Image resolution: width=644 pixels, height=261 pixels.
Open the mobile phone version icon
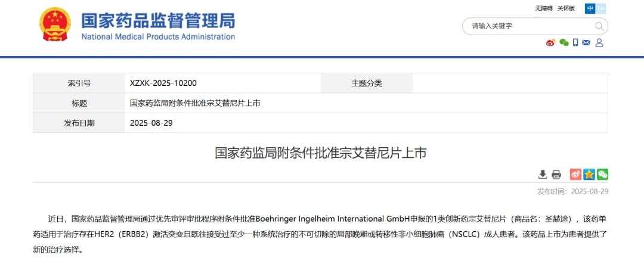pyautogui.click(x=575, y=43)
